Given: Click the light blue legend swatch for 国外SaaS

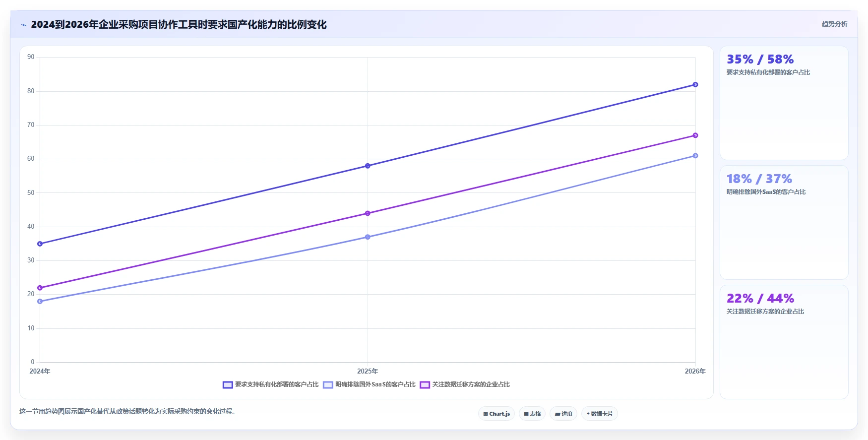Looking at the screenshot, I should click(328, 384).
